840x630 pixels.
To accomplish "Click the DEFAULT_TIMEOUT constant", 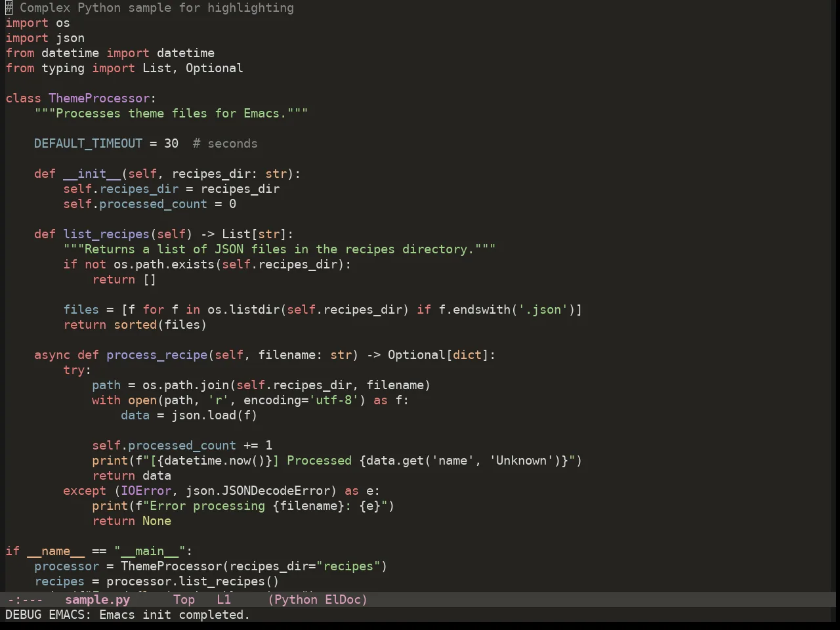I will (88, 144).
